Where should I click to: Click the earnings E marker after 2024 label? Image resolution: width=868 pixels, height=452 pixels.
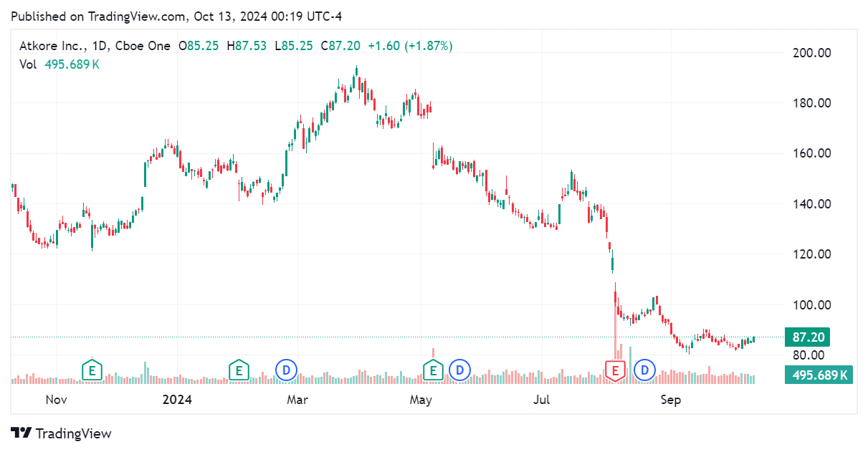[x=239, y=370]
